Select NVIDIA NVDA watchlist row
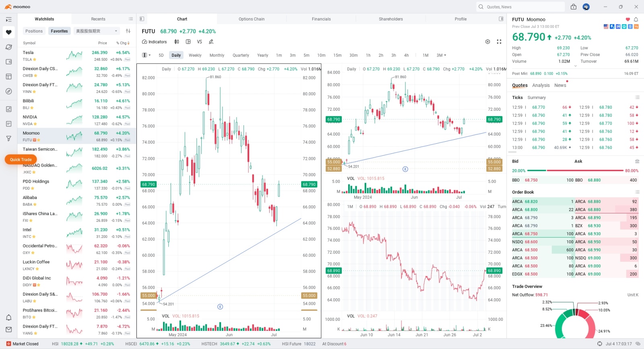This screenshot has height=349, width=644. (x=76, y=120)
